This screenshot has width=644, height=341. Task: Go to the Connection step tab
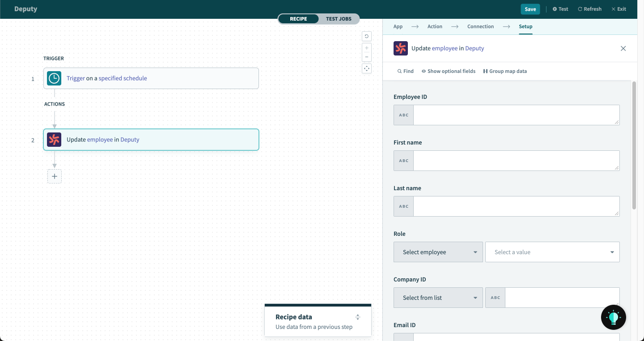(480, 26)
